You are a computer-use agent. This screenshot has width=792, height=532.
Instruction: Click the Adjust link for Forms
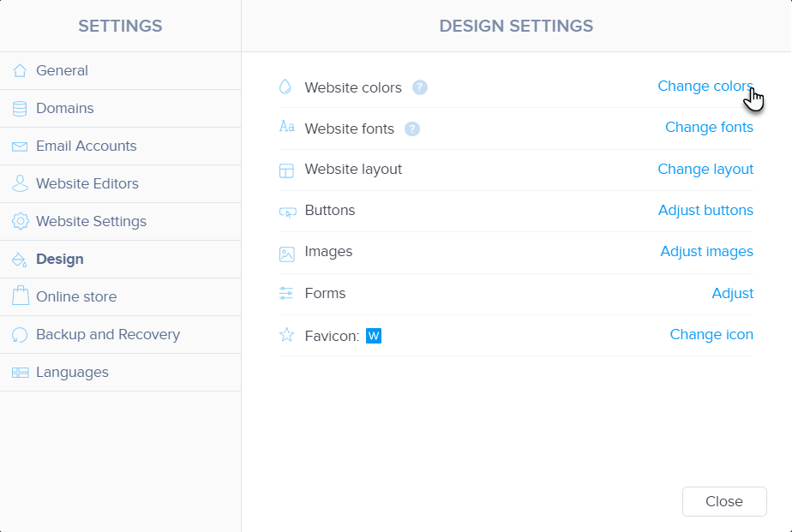tap(732, 294)
